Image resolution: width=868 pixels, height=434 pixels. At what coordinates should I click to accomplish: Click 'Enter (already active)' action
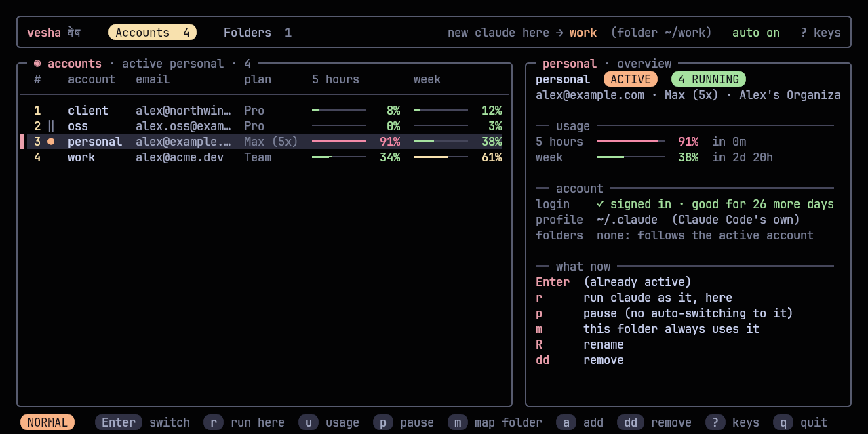pos(614,282)
